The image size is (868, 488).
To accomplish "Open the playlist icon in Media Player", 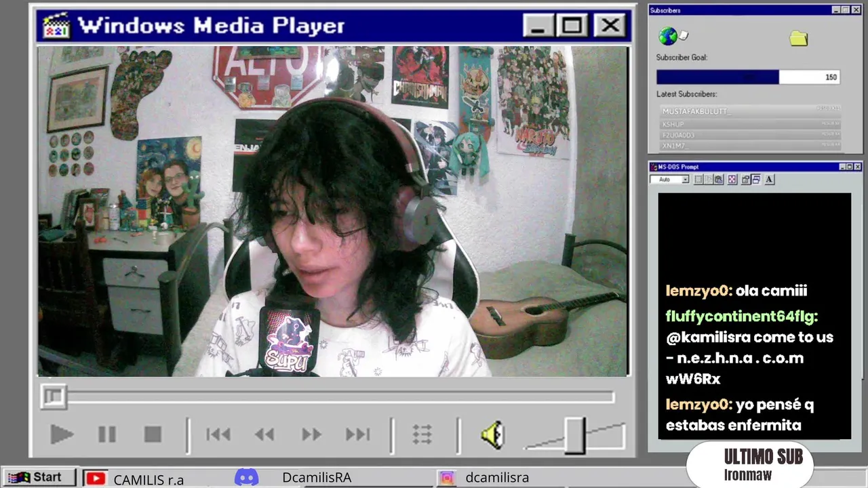I will pyautogui.click(x=422, y=434).
